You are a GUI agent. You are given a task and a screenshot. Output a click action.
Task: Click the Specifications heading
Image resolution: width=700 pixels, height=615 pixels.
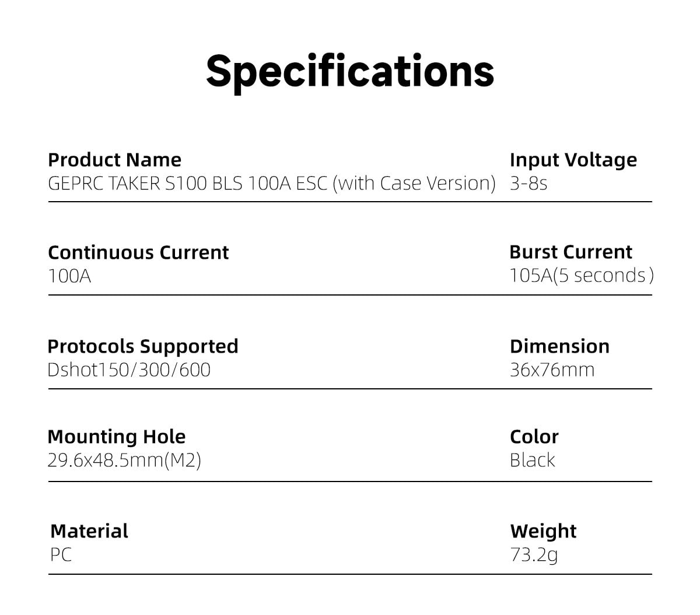[350, 71]
